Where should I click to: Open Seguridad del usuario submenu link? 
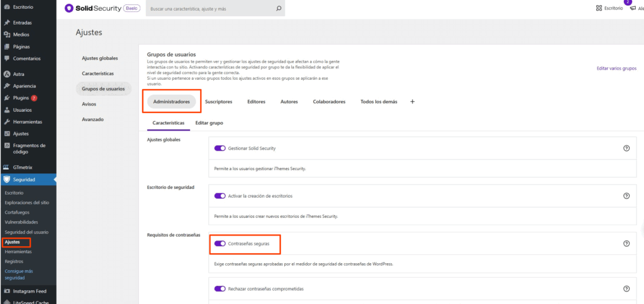click(x=26, y=232)
